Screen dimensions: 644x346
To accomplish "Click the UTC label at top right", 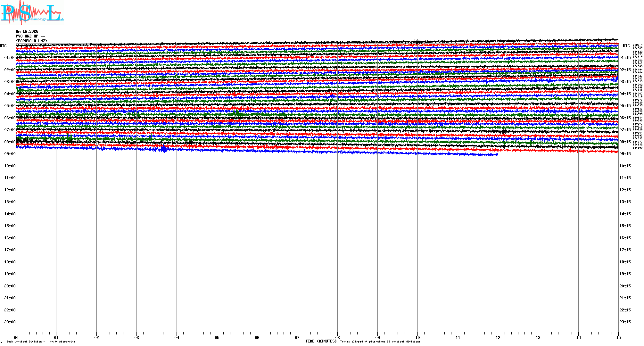I will pos(626,46).
